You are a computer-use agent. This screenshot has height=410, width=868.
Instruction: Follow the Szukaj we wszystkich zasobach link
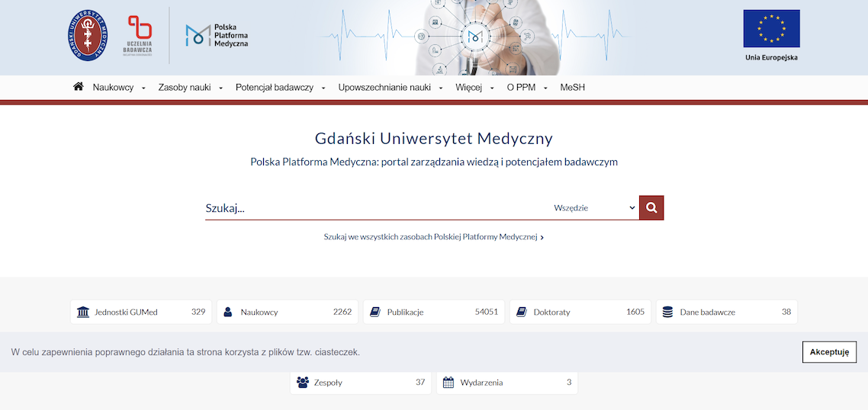[433, 237]
